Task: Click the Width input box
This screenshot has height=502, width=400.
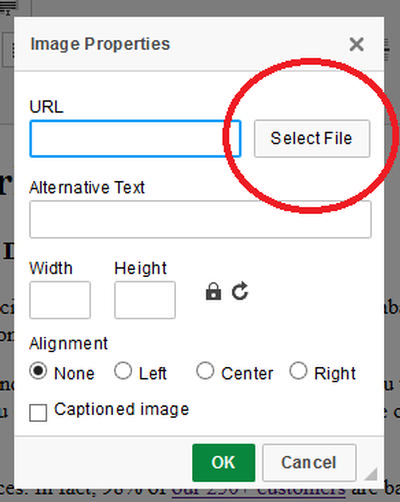Action: click(60, 300)
